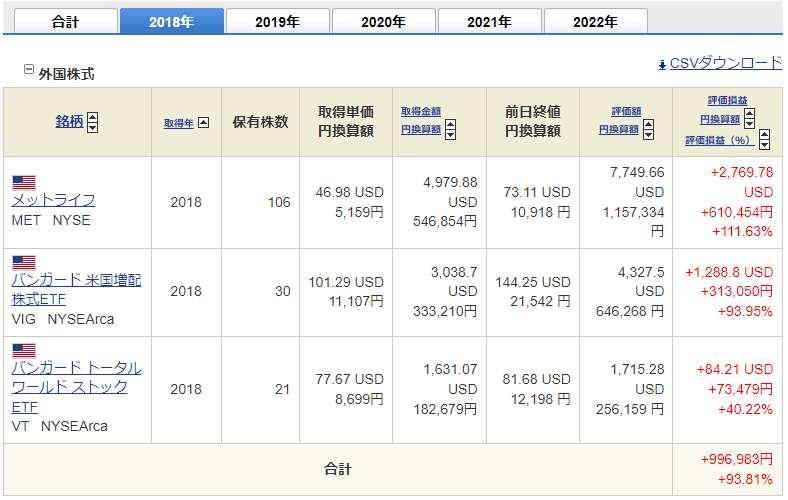Sort by 評価額 header link

(626, 112)
